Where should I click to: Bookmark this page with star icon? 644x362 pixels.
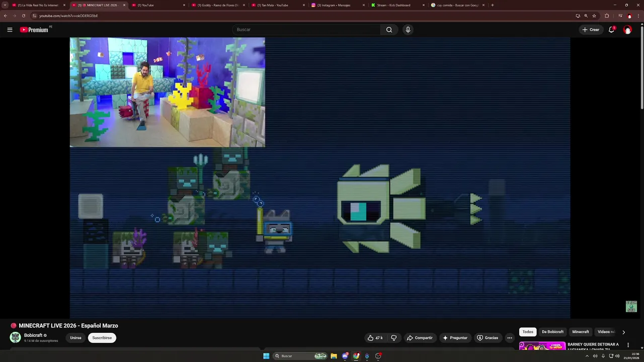click(594, 16)
